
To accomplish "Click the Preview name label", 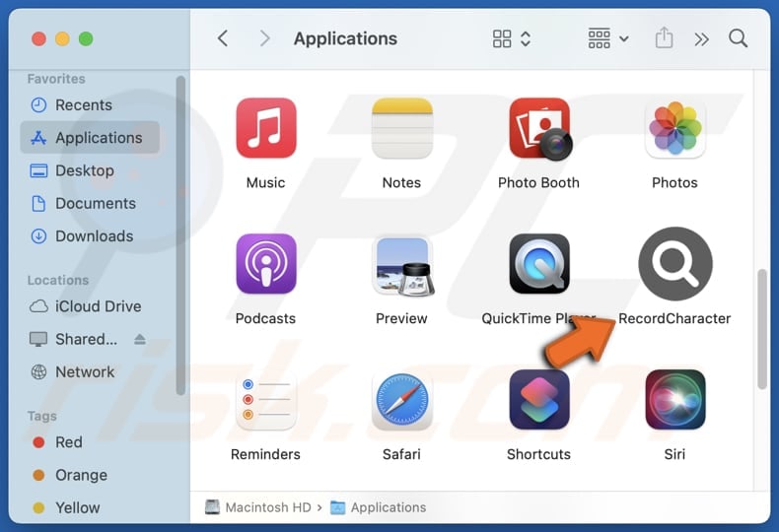I will (x=401, y=318).
